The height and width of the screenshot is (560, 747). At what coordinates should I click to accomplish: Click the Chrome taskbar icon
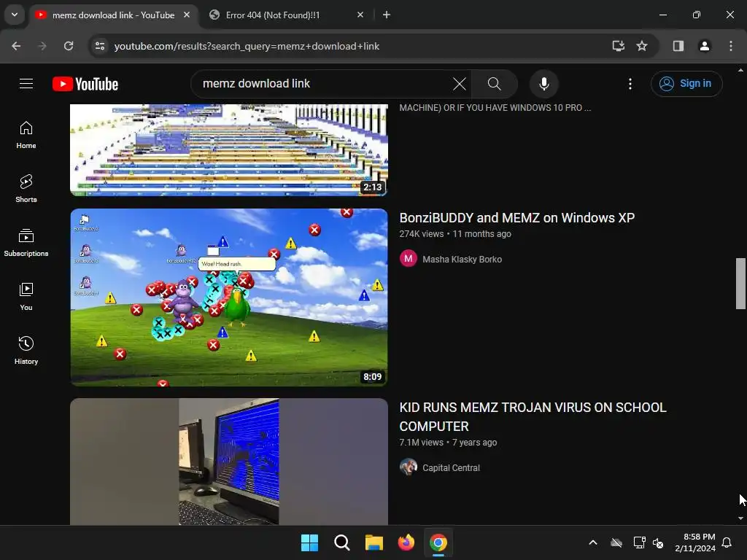coord(438,542)
